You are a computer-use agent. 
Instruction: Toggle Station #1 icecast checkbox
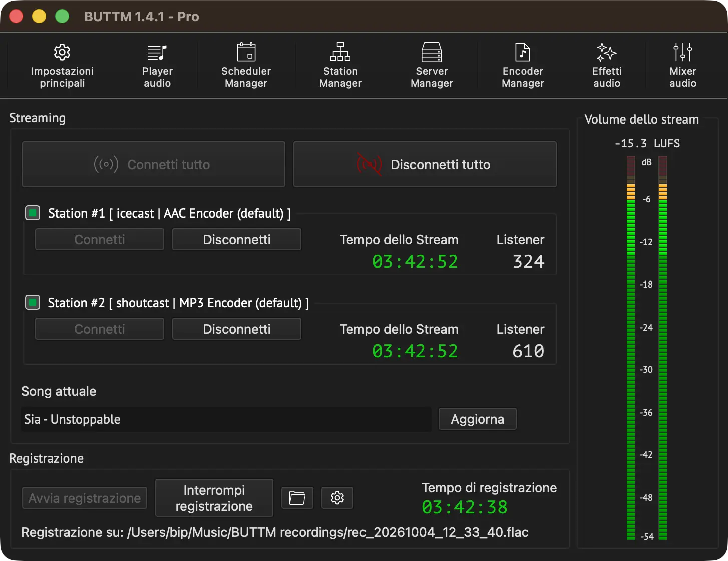click(33, 213)
